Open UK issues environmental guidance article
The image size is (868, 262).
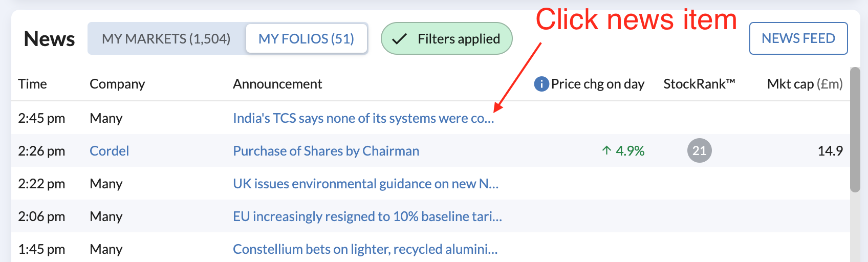(x=365, y=184)
